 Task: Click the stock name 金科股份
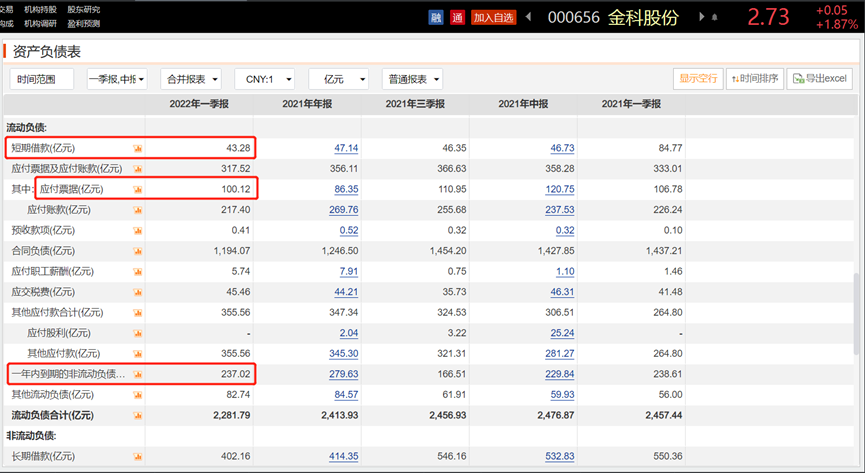(x=643, y=18)
